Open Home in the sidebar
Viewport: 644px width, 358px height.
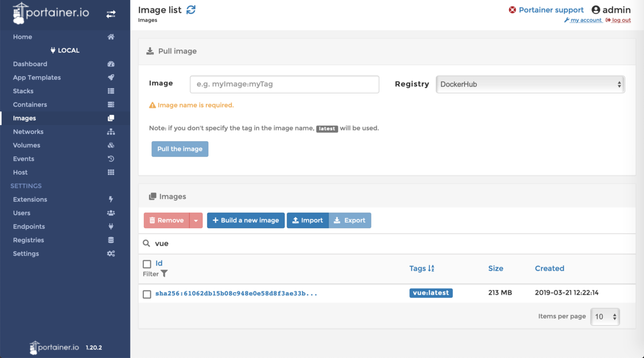coord(23,37)
